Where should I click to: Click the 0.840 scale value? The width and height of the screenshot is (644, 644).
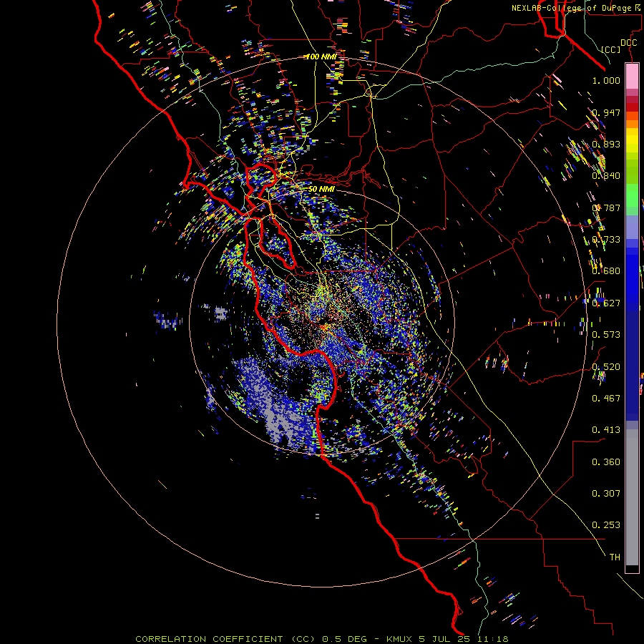click(606, 176)
